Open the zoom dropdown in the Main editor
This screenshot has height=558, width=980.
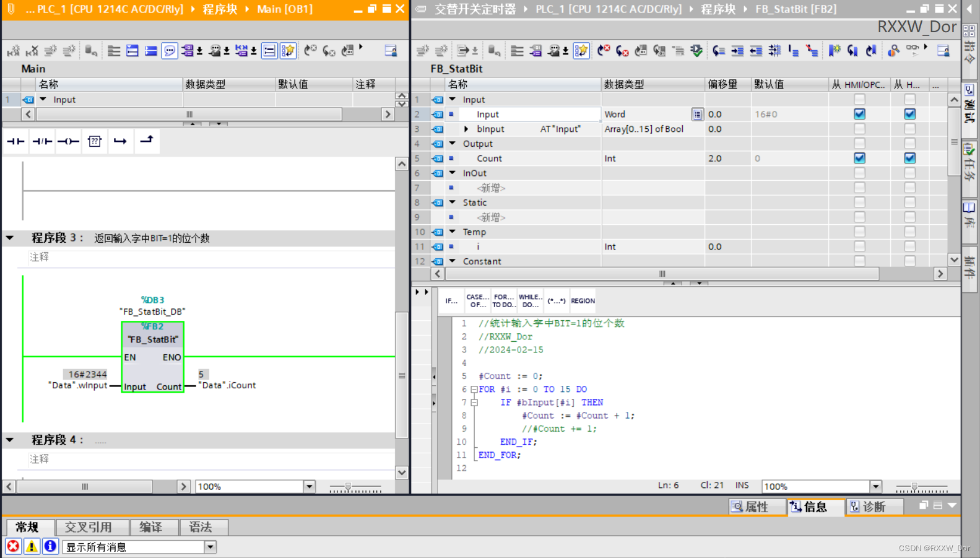(309, 486)
